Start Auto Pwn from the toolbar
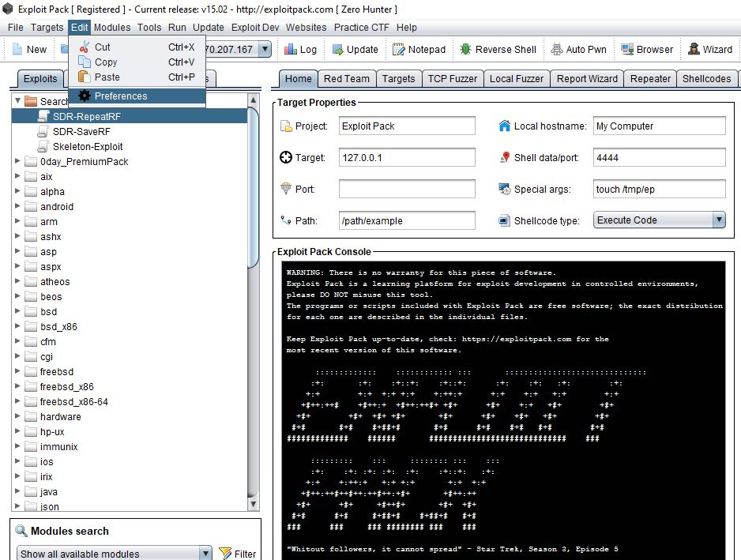Viewport: 741px width, 560px height. pyautogui.click(x=578, y=50)
